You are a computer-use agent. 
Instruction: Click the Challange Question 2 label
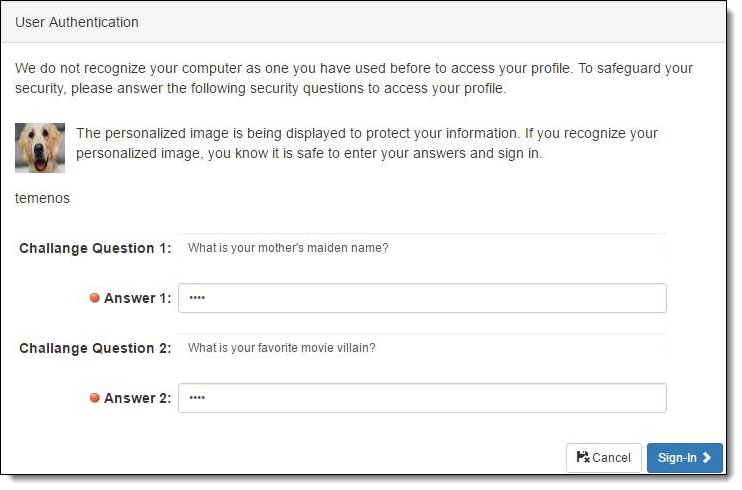(x=95, y=348)
